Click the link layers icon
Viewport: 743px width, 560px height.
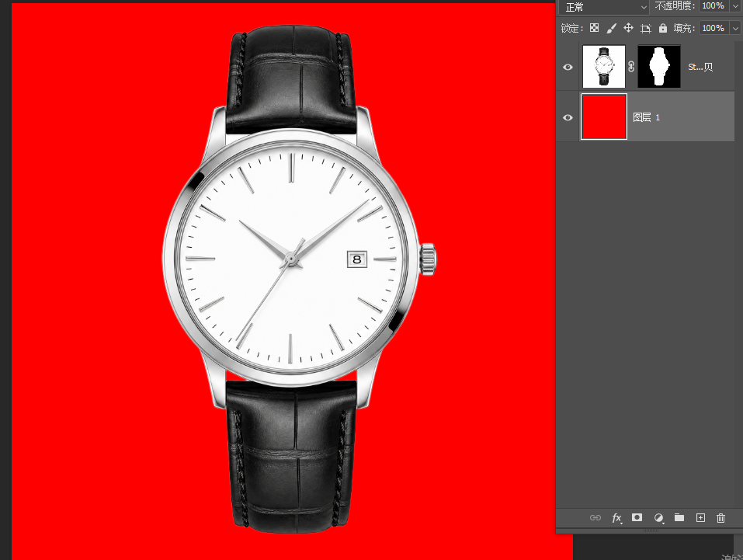click(595, 518)
